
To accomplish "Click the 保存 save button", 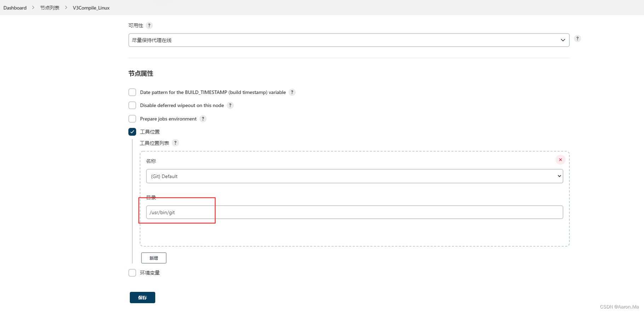I will coord(143,298).
